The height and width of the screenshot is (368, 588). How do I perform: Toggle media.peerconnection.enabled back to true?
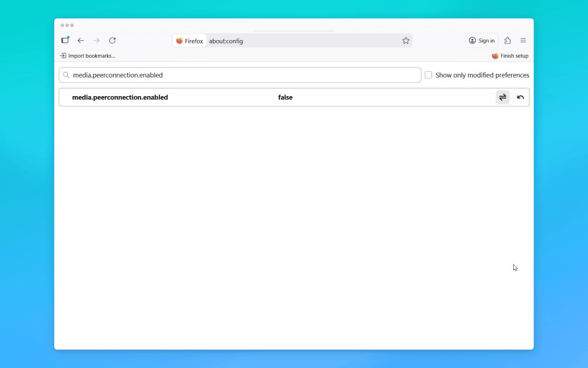503,97
